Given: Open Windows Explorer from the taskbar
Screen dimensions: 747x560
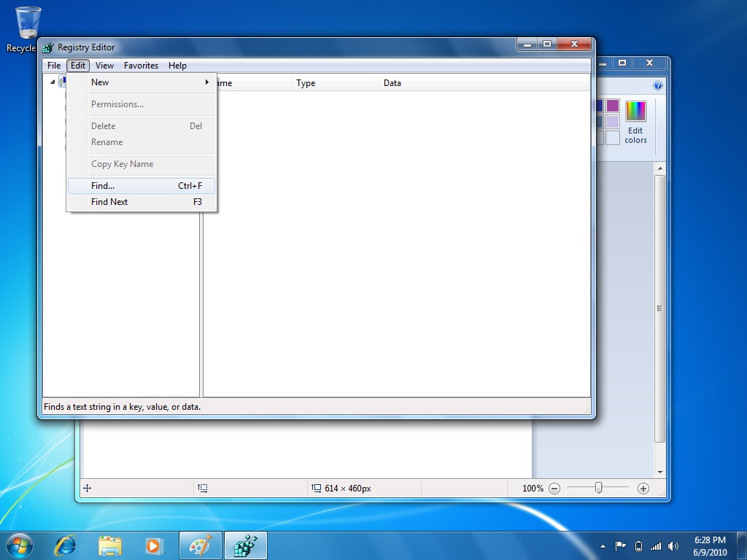Looking at the screenshot, I should (x=110, y=545).
